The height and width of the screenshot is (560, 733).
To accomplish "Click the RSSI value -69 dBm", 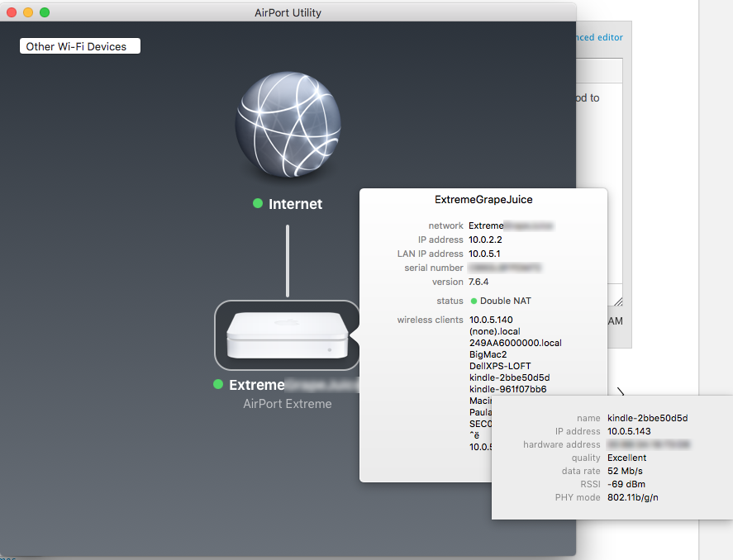I will pos(626,484).
